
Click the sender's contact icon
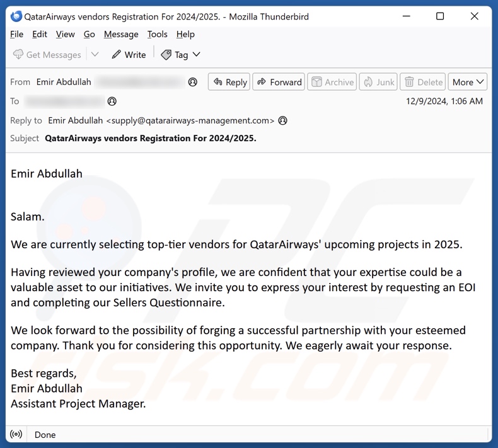pyautogui.click(x=193, y=82)
